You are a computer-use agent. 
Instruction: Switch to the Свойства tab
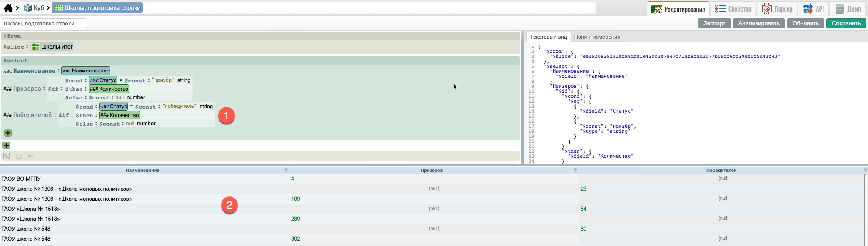(733, 9)
